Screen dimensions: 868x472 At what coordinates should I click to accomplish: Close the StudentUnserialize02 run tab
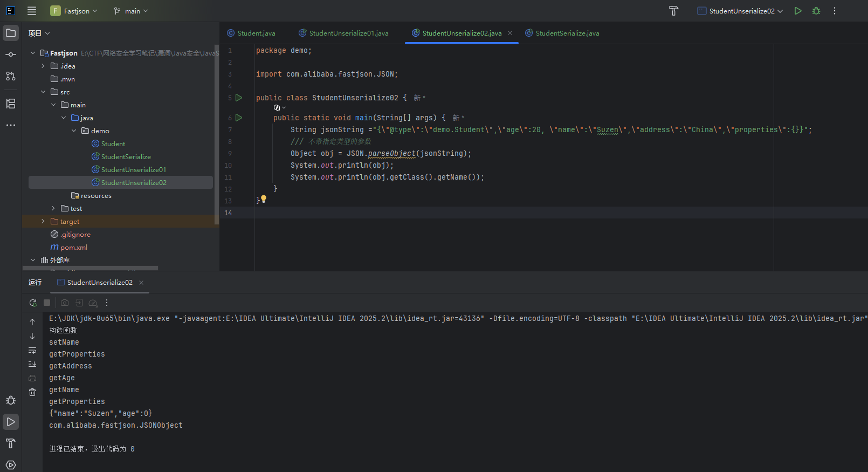point(141,283)
